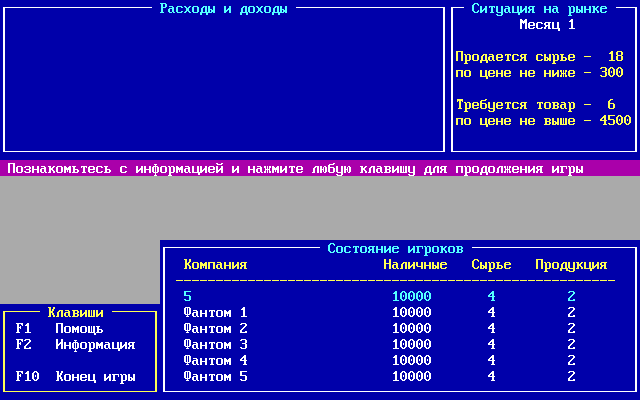Click the Продукция value for Фантом 1
This screenshot has width=640, height=400.
tap(571, 312)
